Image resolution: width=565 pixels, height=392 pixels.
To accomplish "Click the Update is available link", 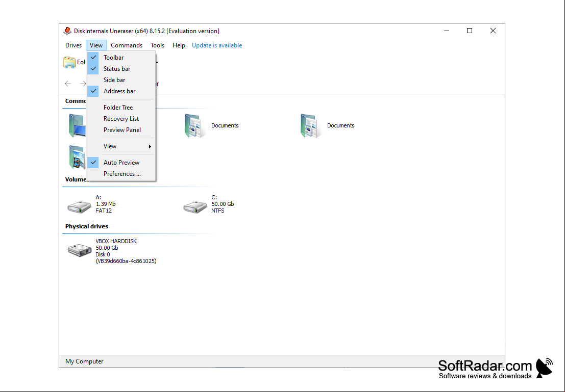I will (217, 45).
